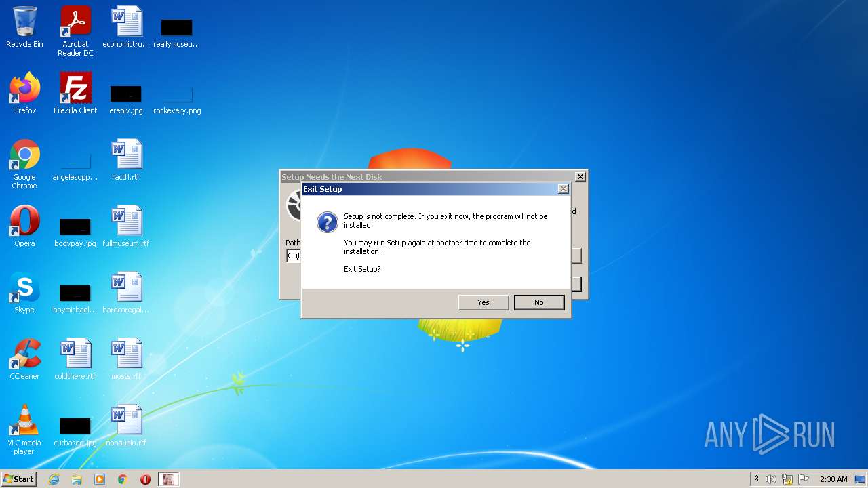The width and height of the screenshot is (868, 488).
Task: Select rockevery.png file
Action: pos(177,99)
